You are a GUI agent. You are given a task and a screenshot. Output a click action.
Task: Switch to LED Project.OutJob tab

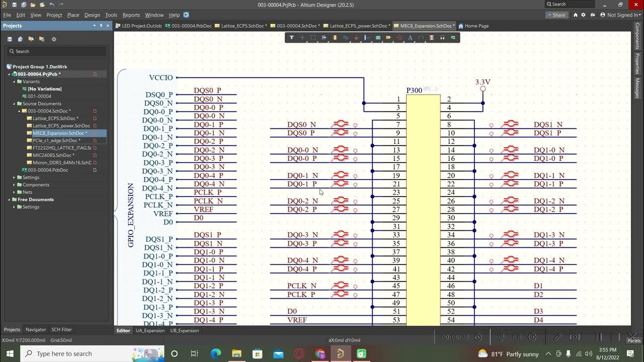point(139,26)
